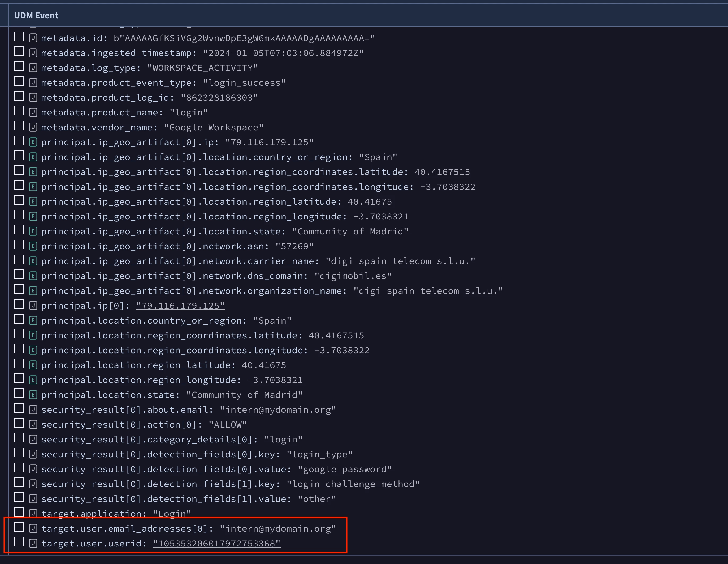Click the U icon beside target.user.userid
Viewport: 728px width, 564px height.
coord(33,543)
